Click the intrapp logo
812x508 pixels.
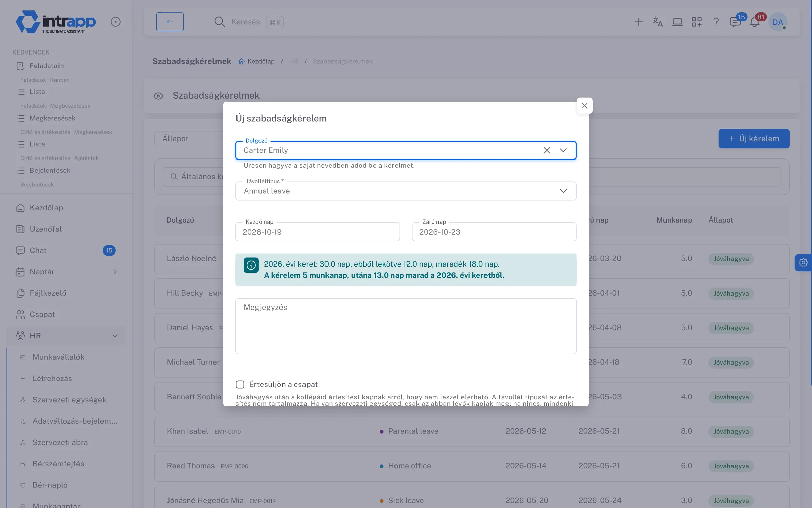tap(56, 22)
